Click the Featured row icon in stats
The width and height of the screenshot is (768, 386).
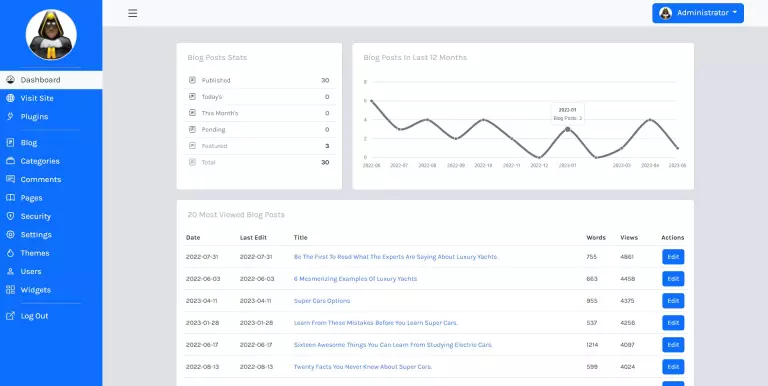[x=192, y=145]
